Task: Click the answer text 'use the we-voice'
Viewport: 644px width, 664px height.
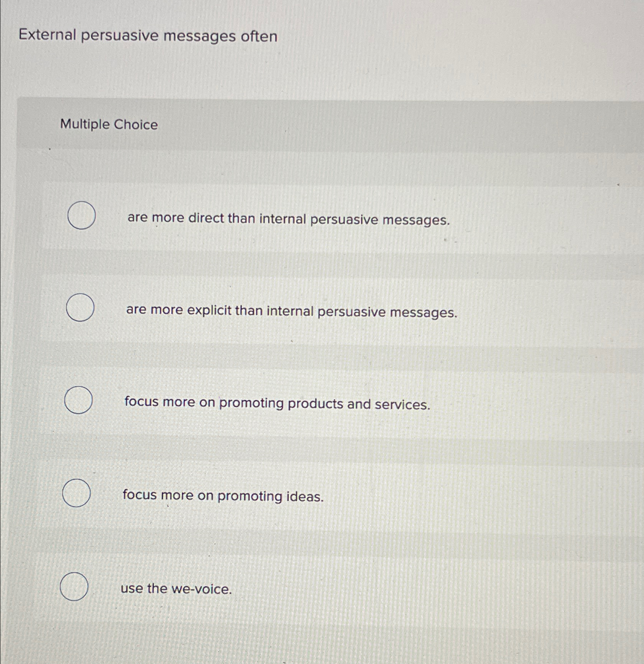Action: (176, 589)
